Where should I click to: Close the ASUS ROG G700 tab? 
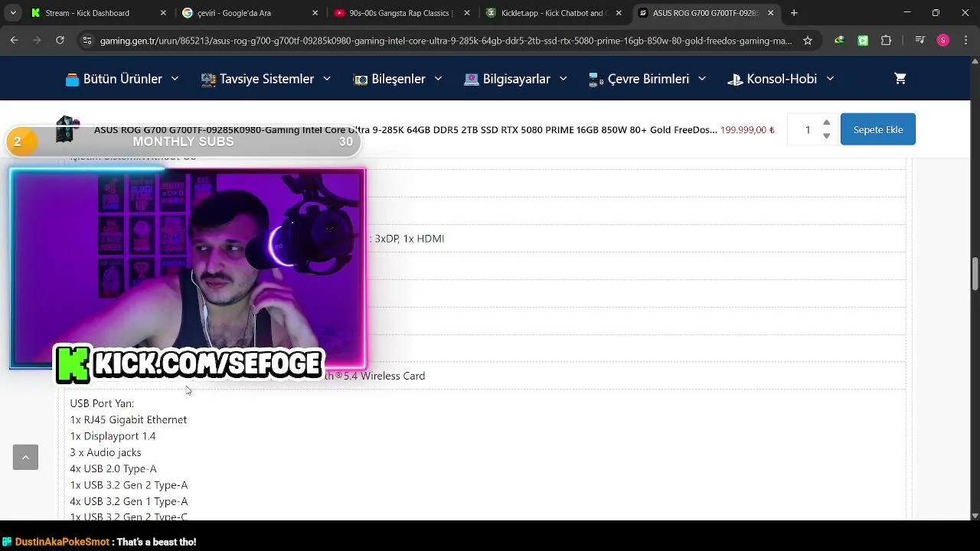pyautogui.click(x=771, y=13)
